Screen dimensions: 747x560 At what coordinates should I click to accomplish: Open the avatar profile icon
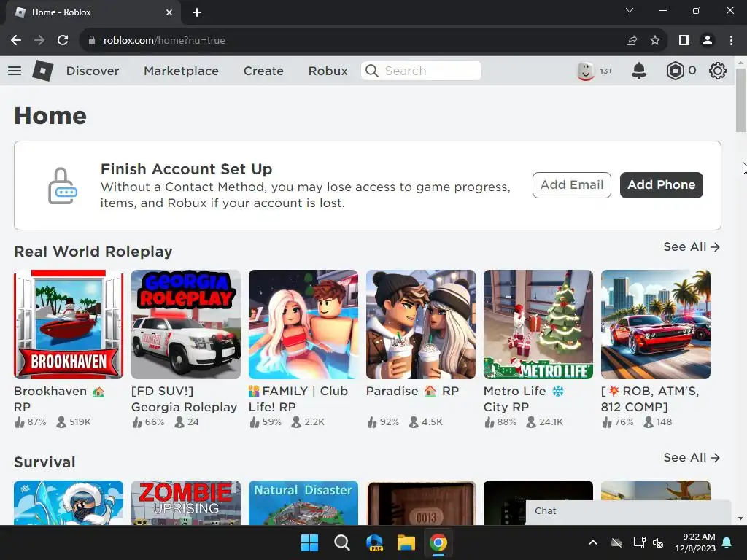[x=586, y=71]
